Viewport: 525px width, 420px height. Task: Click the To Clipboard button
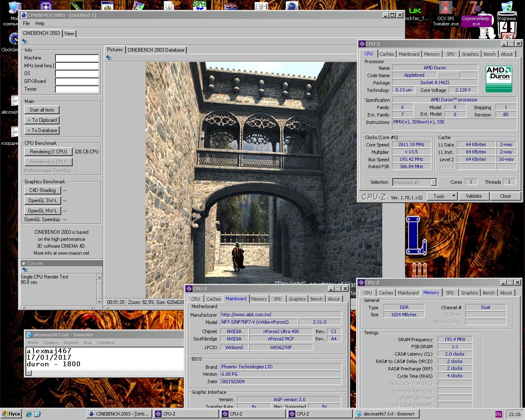point(42,120)
